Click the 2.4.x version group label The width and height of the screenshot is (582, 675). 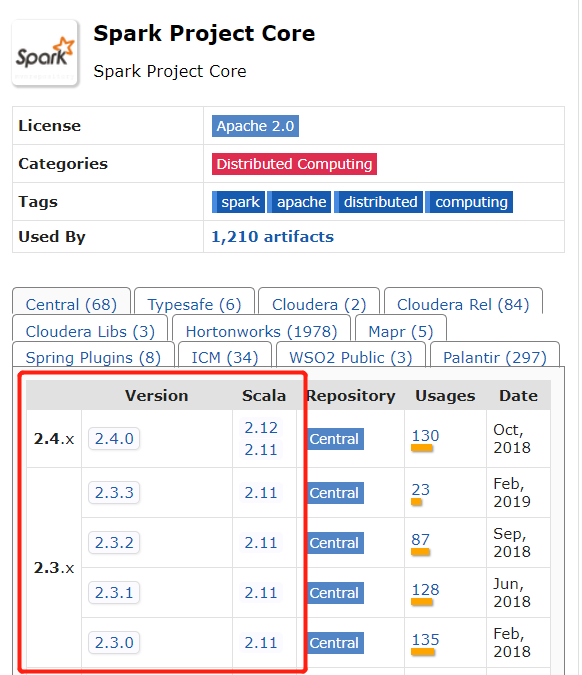[x=54, y=439]
